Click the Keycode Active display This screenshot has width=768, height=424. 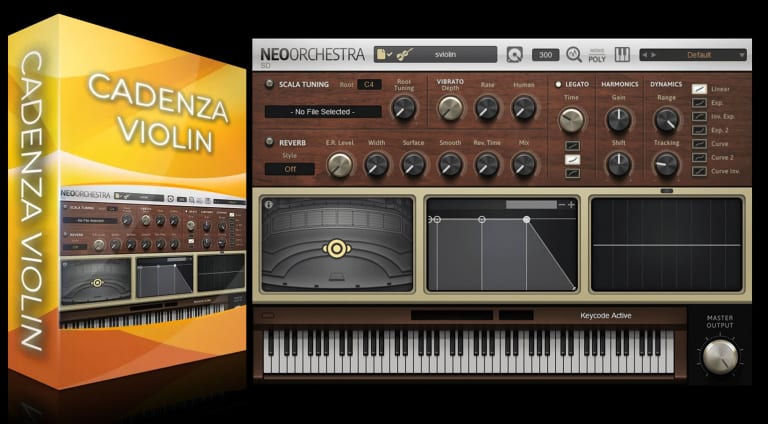coord(606,316)
